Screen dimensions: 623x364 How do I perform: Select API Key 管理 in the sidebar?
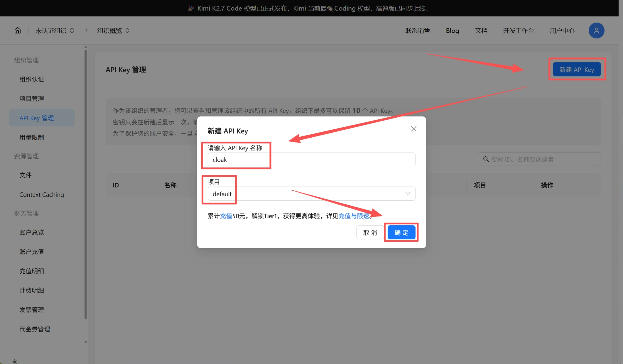pyautogui.click(x=42, y=118)
